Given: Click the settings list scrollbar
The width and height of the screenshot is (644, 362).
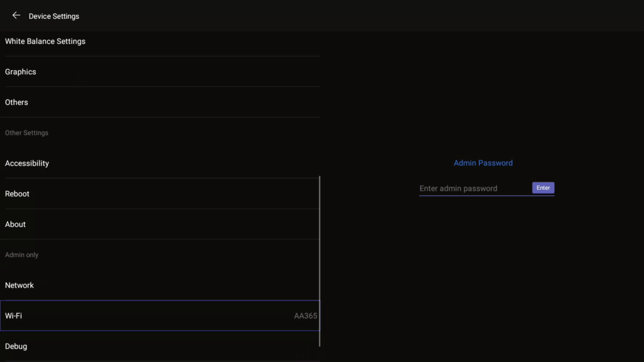Looking at the screenshot, I should pyautogui.click(x=319, y=261).
